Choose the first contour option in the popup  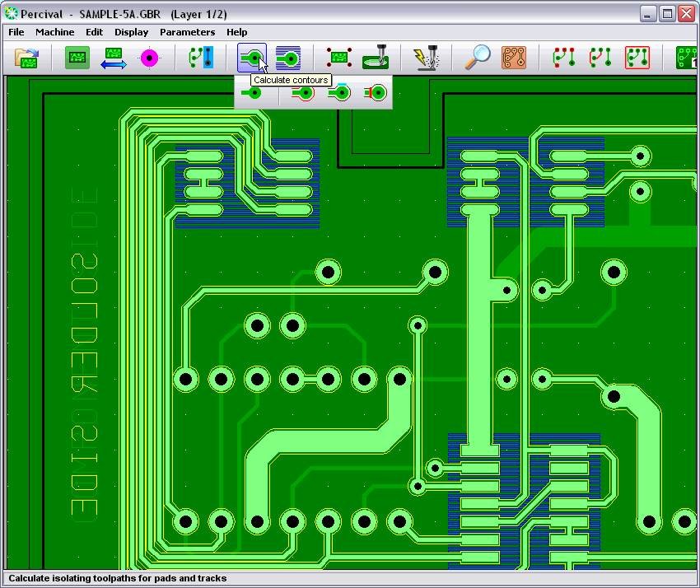[252, 93]
